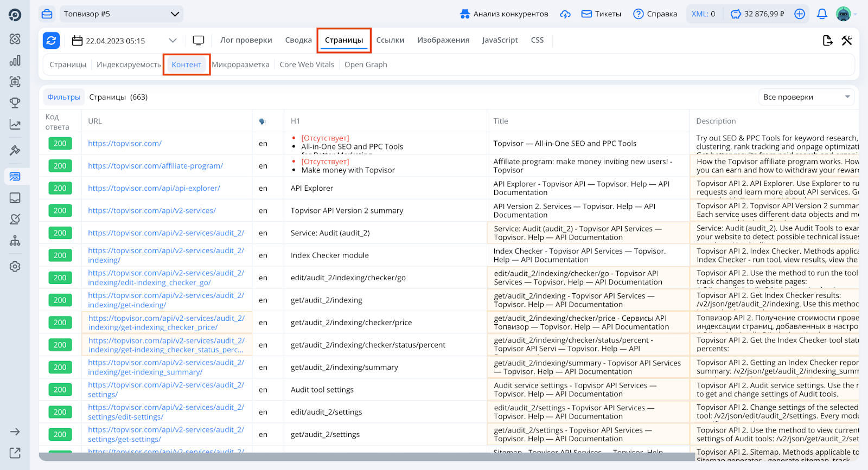Click the 32 876,99 ₽ balance
The width and height of the screenshot is (868, 470).
coord(757,14)
